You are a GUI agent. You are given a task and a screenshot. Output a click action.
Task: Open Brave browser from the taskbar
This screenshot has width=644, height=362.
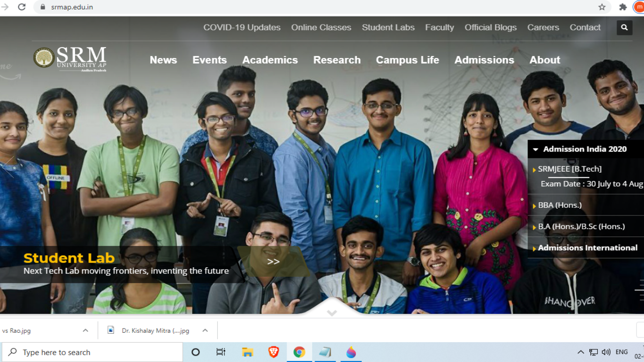tap(273, 352)
